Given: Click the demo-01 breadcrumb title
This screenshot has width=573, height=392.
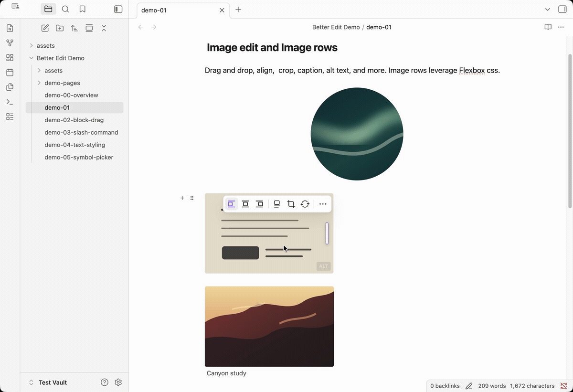Looking at the screenshot, I should coord(379,27).
